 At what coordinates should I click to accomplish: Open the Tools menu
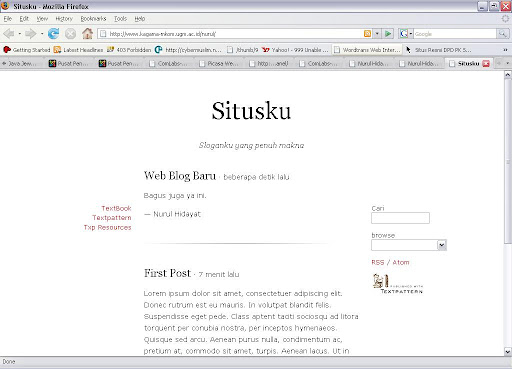(x=120, y=19)
